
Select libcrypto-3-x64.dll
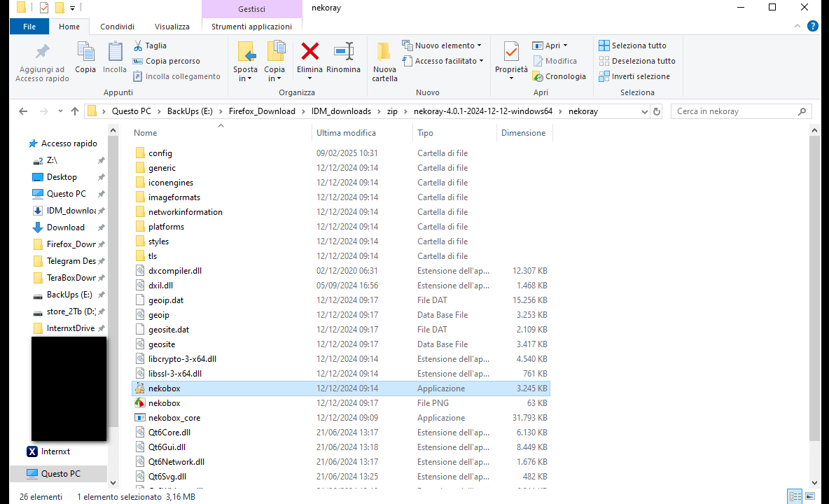coord(341,358)
